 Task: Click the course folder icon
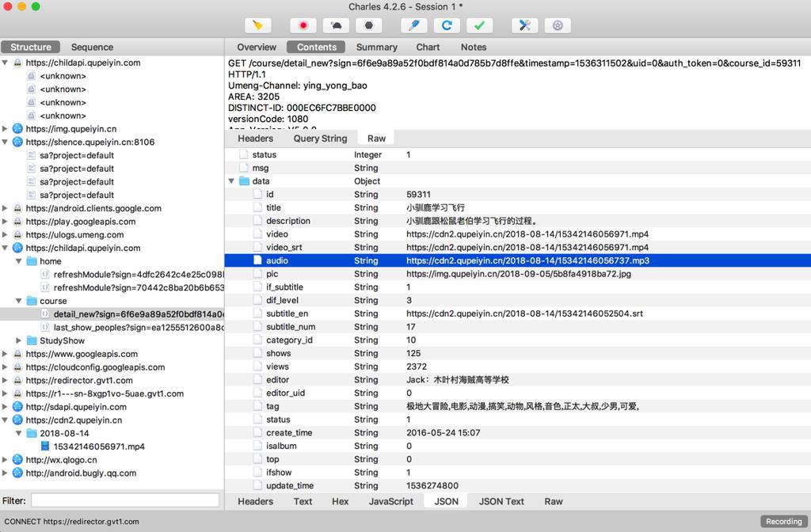(32, 301)
